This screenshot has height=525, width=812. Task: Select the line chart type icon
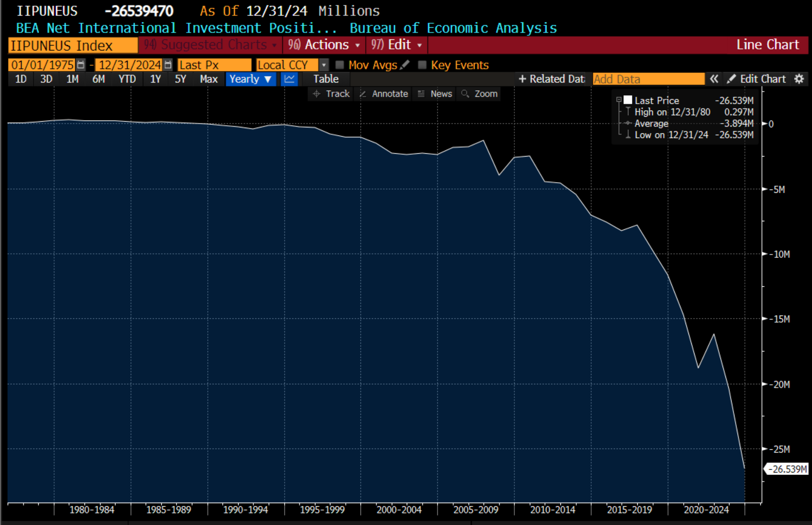[289, 79]
